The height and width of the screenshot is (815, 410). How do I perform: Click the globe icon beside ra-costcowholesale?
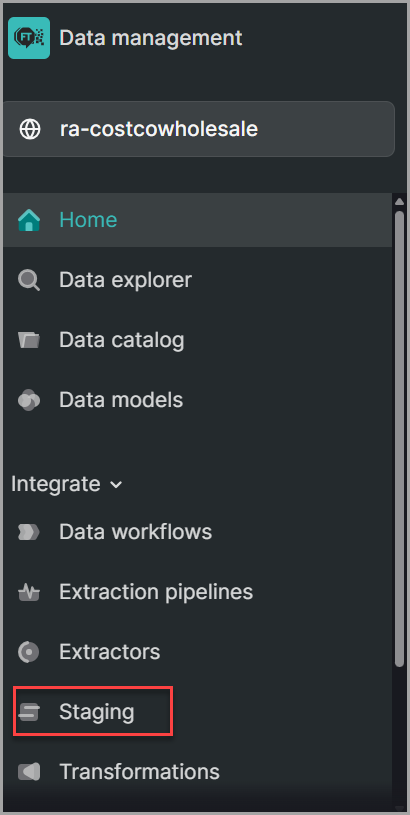coord(30,129)
